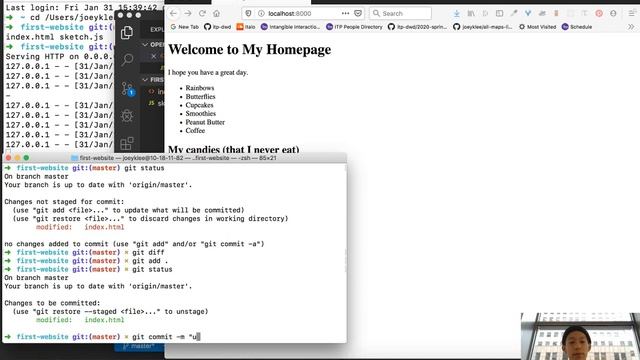The image size is (640, 360).
Task: Go to Firefox home page
Action: [216, 13]
